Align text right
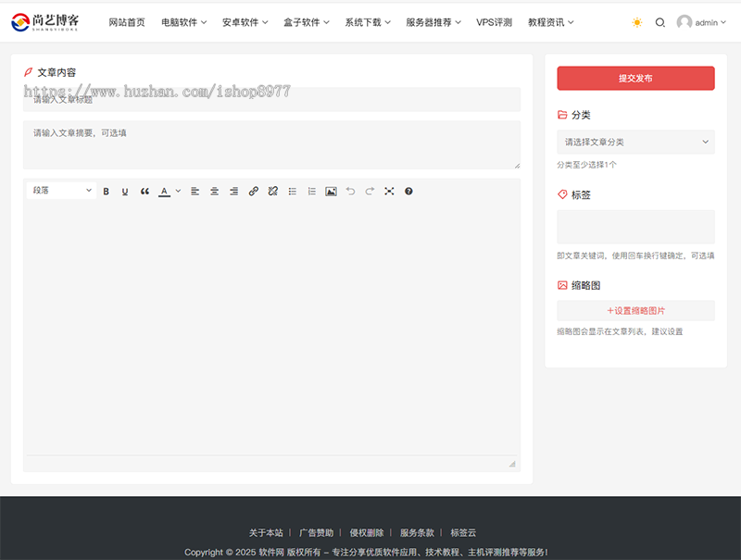The image size is (741, 560). [x=233, y=192]
